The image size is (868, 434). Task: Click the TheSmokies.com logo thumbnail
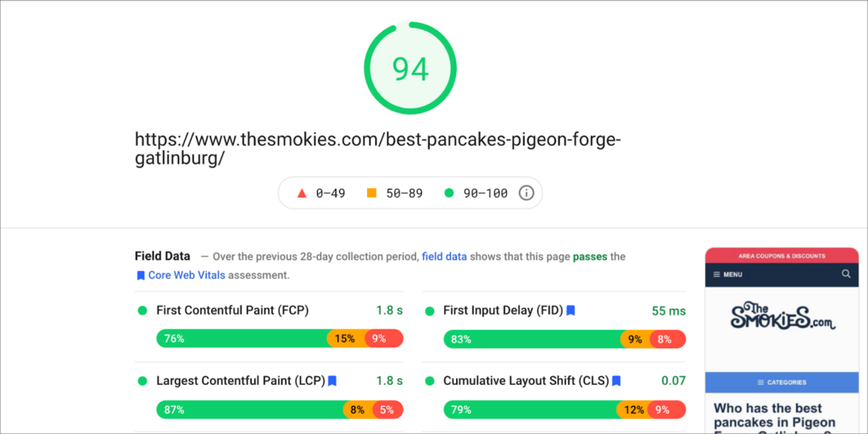[x=782, y=317]
